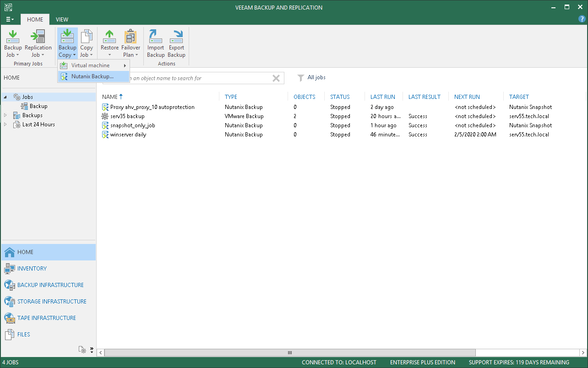
Task: Collapse the Jobs tree node
Action: pos(5,97)
